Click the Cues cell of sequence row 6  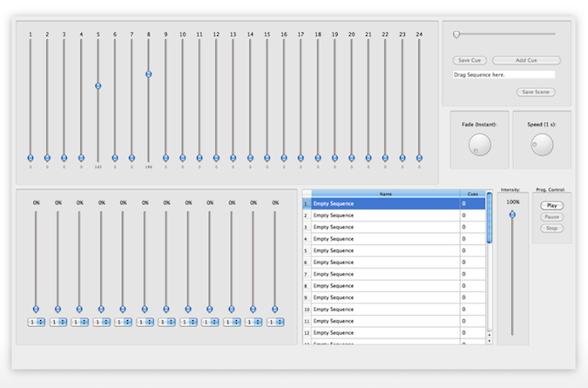tap(472, 262)
